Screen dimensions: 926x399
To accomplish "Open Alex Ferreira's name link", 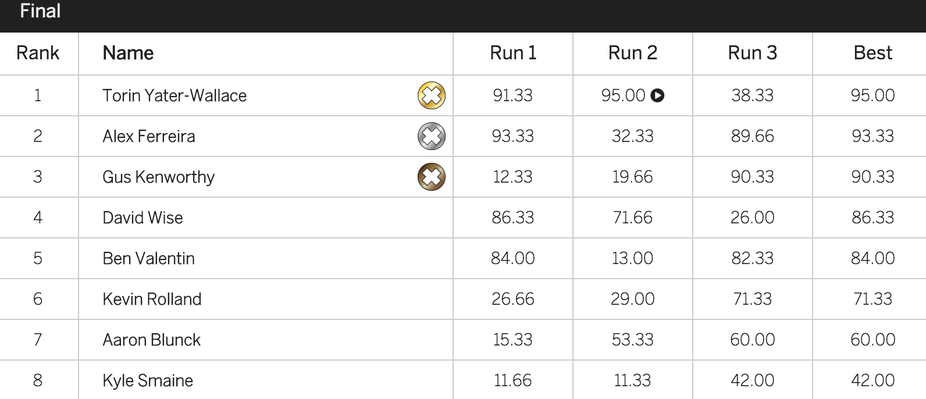I will point(149,136).
